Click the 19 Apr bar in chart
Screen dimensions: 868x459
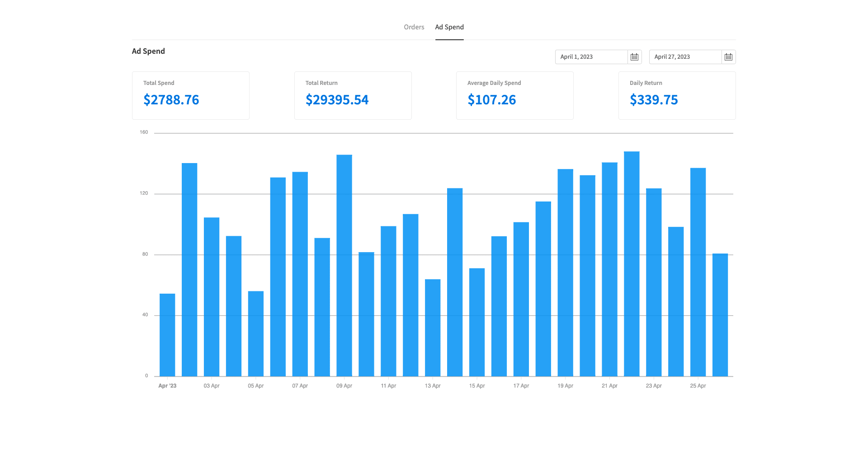click(x=566, y=273)
